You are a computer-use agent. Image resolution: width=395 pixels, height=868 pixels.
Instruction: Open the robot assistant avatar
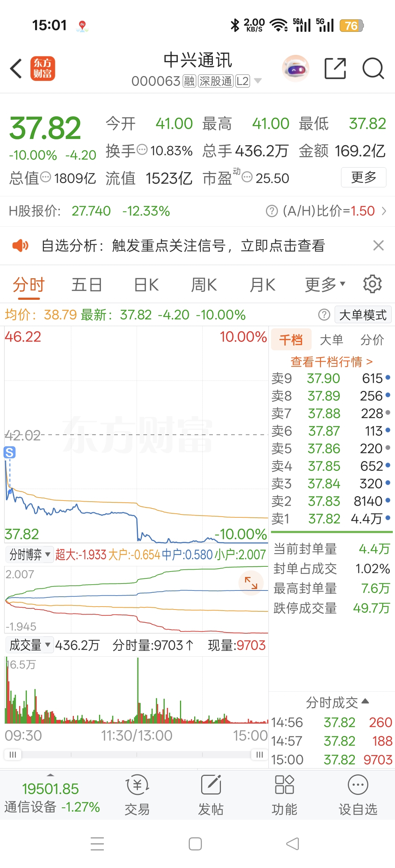(296, 68)
